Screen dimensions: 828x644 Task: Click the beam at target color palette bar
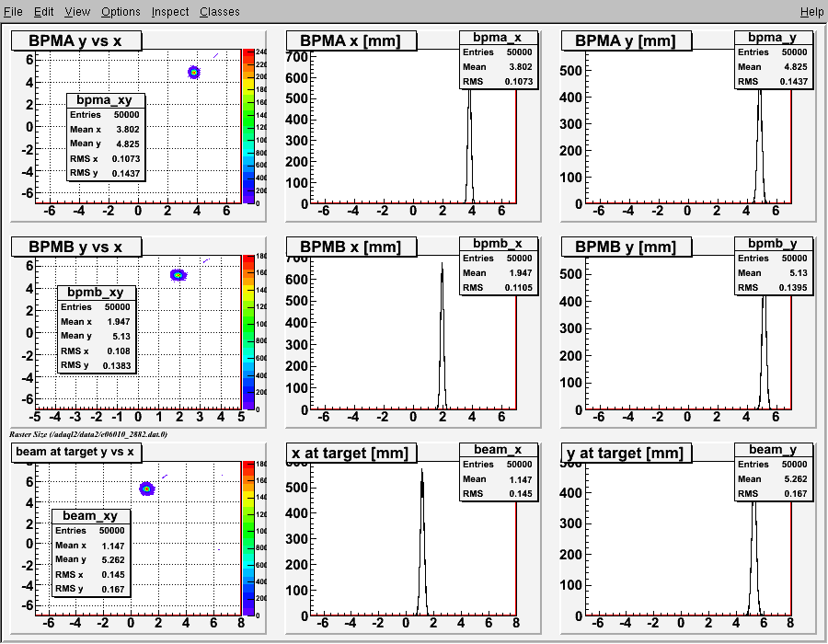(248, 538)
